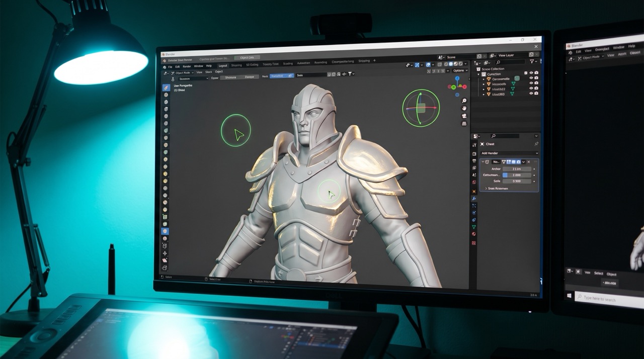Open the Render menu
Viewport: 644px width, 359px height.
[187, 66]
